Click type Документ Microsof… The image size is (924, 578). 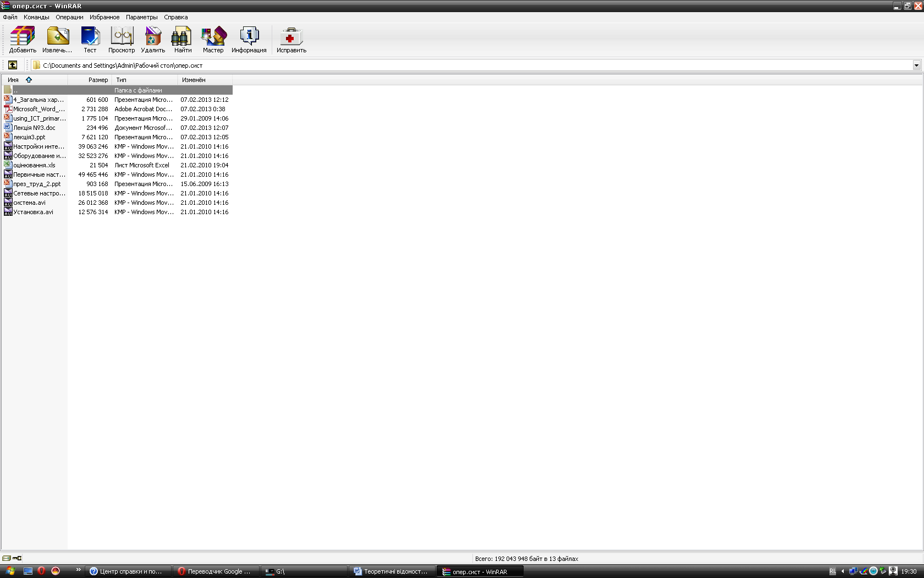coord(143,128)
